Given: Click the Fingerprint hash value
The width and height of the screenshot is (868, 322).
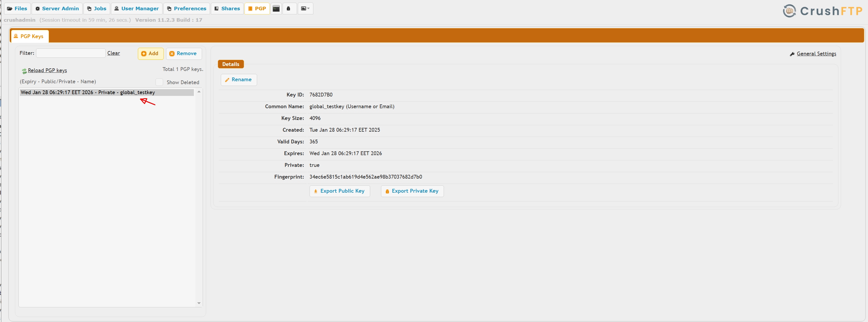Looking at the screenshot, I should (365, 177).
